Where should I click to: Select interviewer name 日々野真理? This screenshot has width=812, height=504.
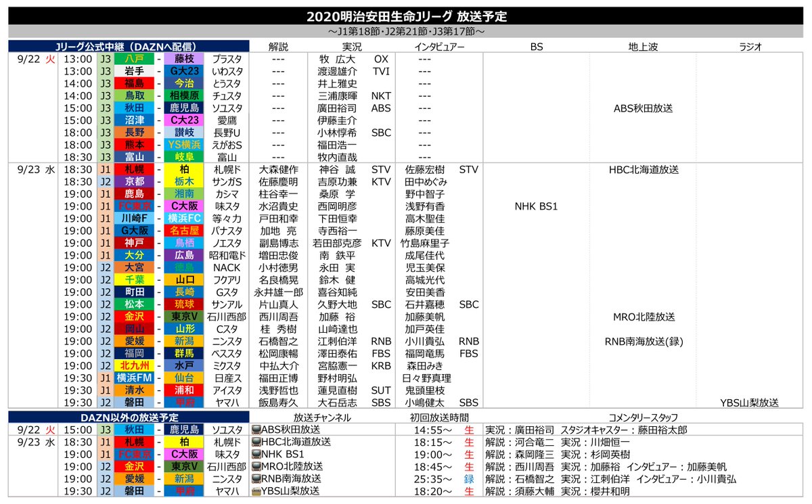click(425, 377)
